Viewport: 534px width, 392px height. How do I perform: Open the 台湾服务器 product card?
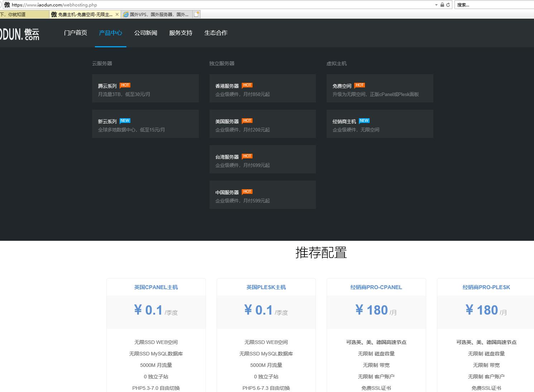point(263,159)
